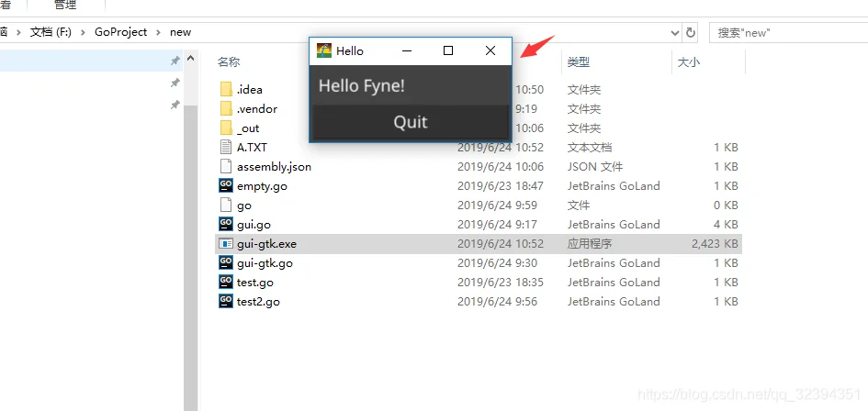This screenshot has width=868, height=411.
Task: Click the navigation pane scroll-up arrow
Action: pos(190,58)
